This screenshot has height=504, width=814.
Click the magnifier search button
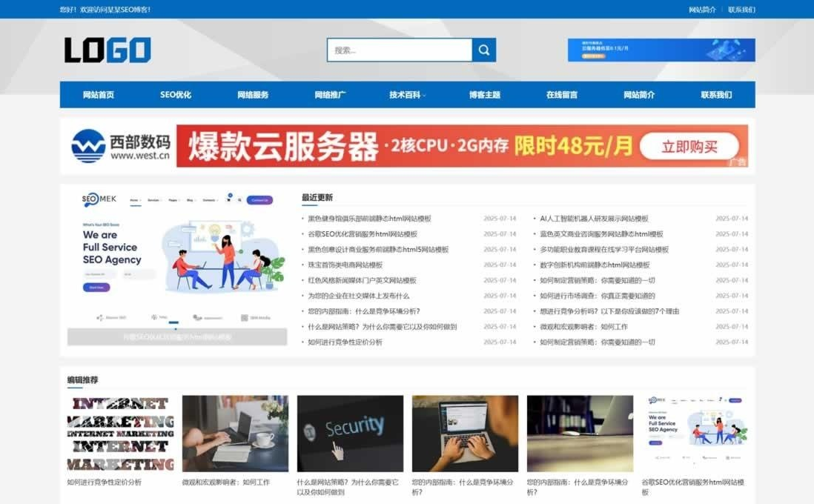pyautogui.click(x=484, y=50)
